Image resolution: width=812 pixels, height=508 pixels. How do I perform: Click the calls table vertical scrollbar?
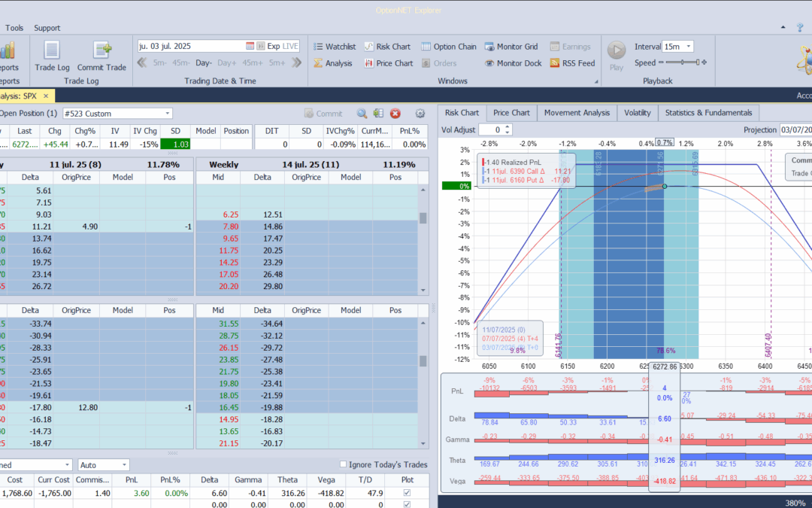click(x=423, y=240)
